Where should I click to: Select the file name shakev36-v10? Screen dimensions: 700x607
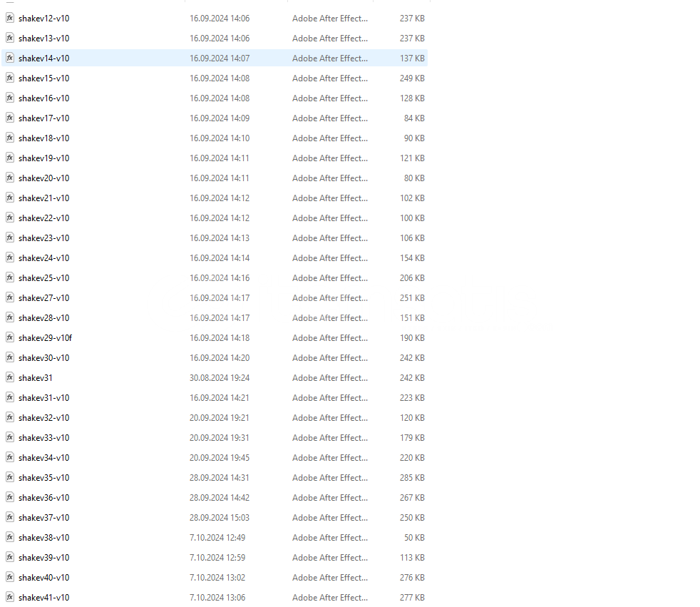pos(43,498)
